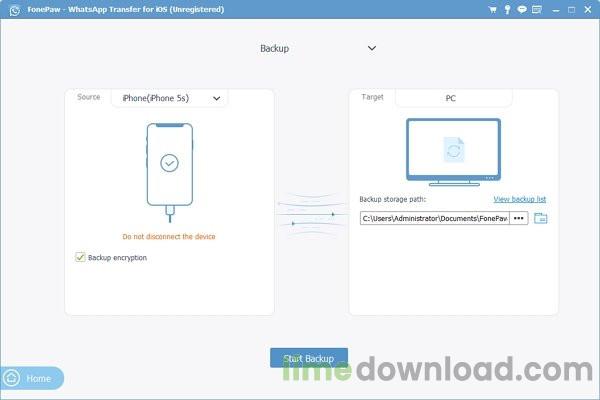Click the backup storage path field
Screen dimensions: 600x400
pos(435,218)
